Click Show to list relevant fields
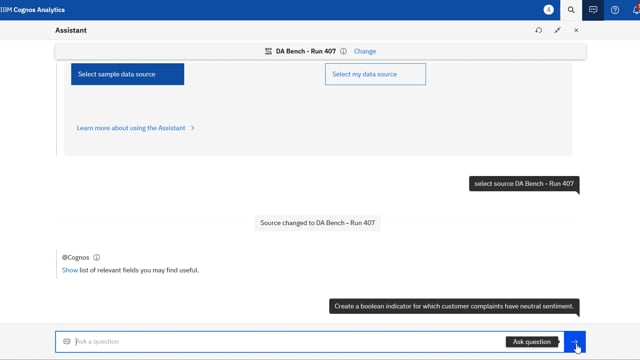This screenshot has height=360, width=640. (70, 270)
